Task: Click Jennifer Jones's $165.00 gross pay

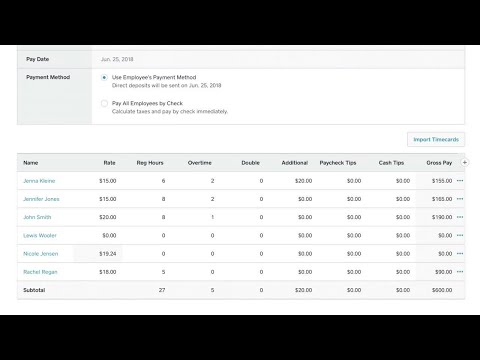Action: coord(442,199)
